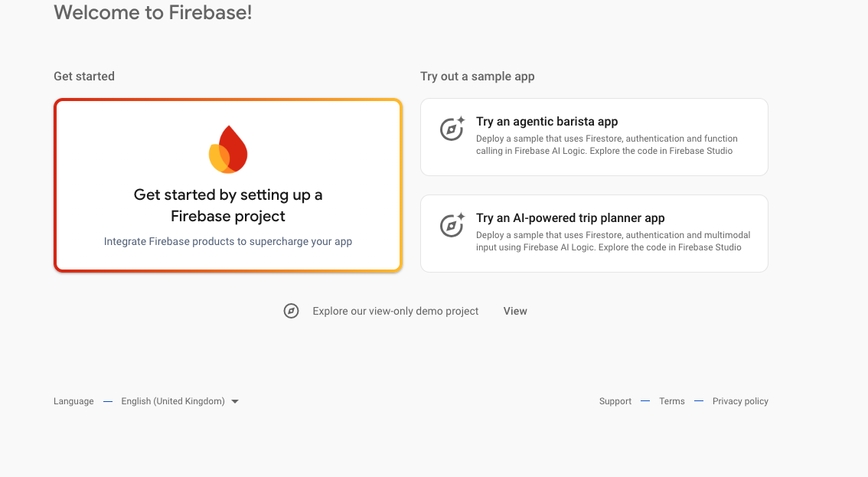
Task: Open the English (United Kingdom) language selector
Action: (x=173, y=401)
